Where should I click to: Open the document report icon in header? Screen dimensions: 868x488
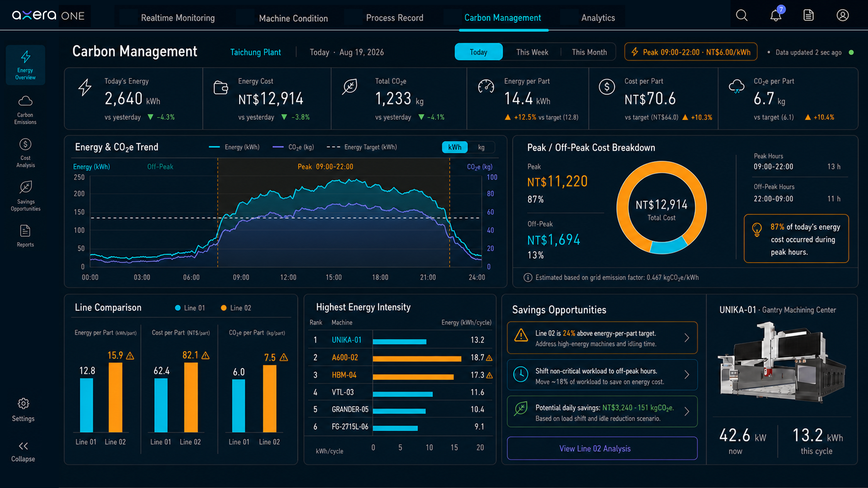808,15
